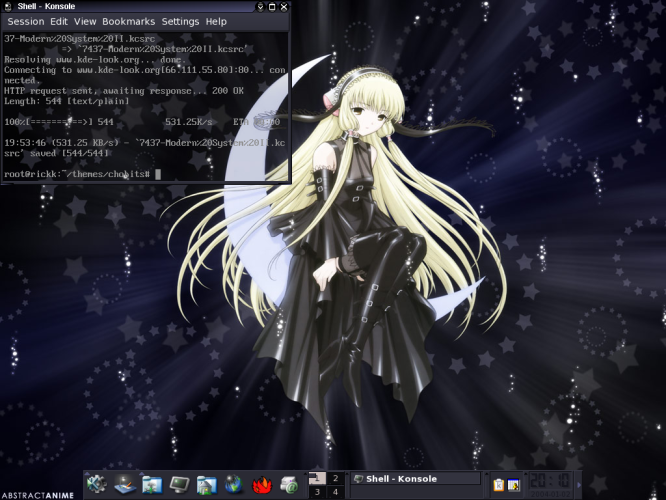Click the panel hide arrow at right end
Image resolution: width=666 pixels, height=500 pixels.
[579, 485]
